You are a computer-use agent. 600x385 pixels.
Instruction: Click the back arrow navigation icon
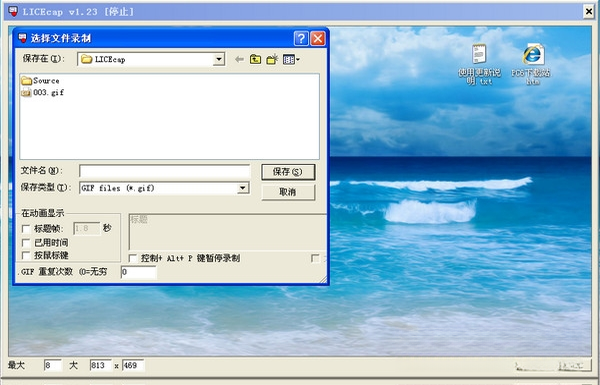pyautogui.click(x=240, y=59)
